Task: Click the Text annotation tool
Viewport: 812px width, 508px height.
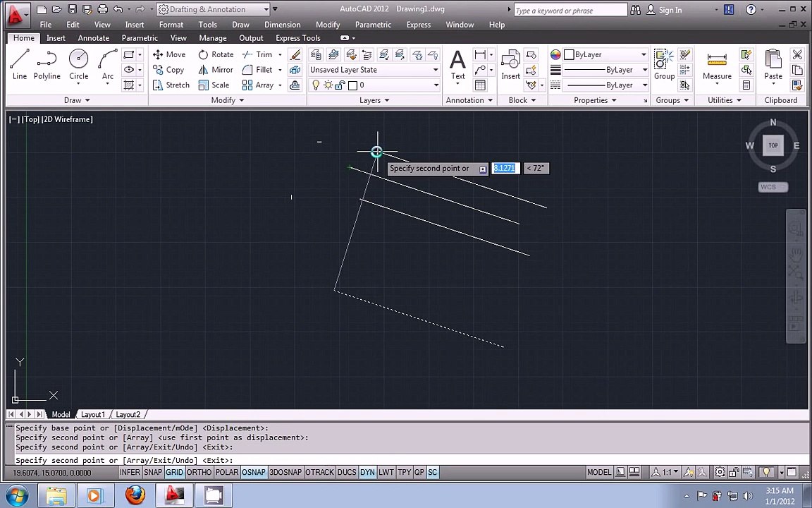Action: 457,65
